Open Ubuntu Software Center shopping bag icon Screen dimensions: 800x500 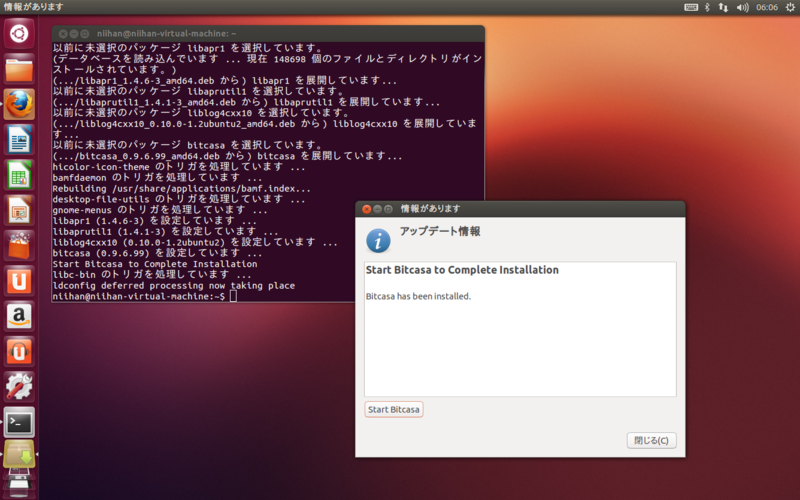[x=19, y=245]
